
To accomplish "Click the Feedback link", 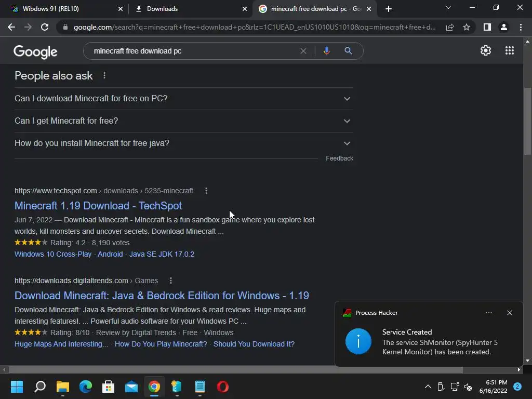I will (339, 158).
